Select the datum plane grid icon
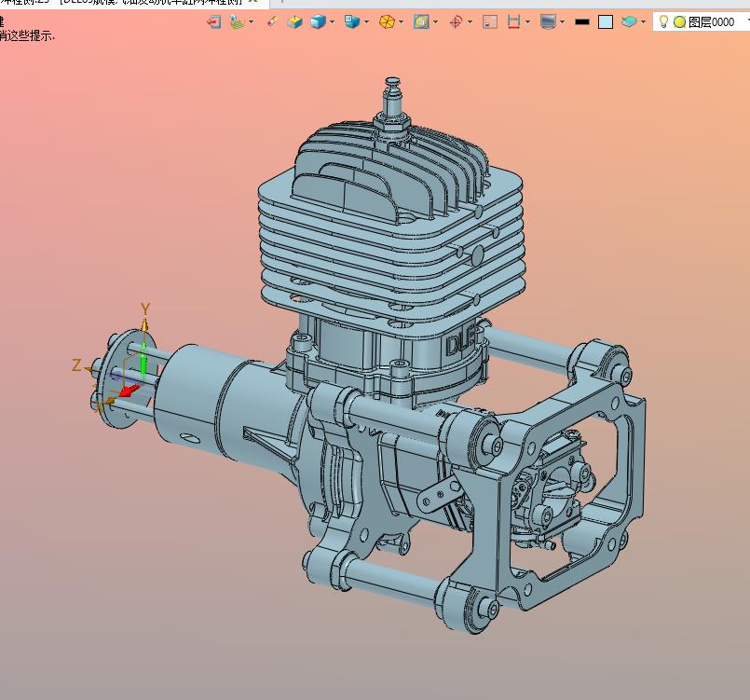This screenshot has width=750, height=700. [x=237, y=22]
